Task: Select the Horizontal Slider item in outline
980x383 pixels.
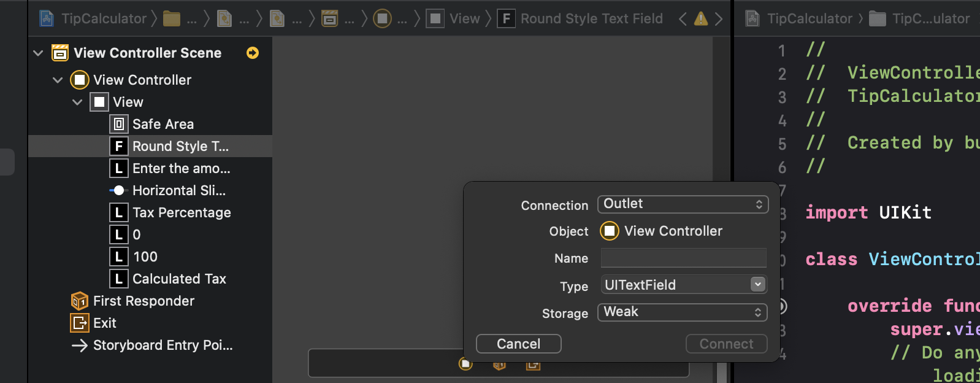Action: [x=178, y=191]
